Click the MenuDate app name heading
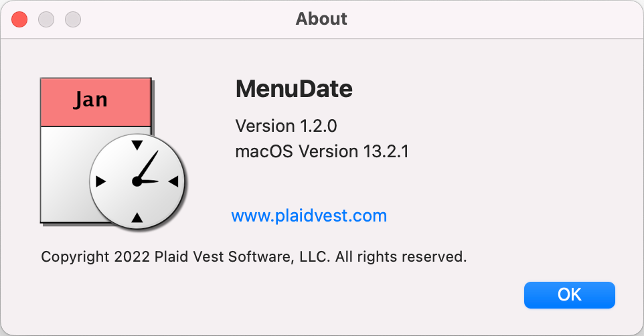 point(294,89)
